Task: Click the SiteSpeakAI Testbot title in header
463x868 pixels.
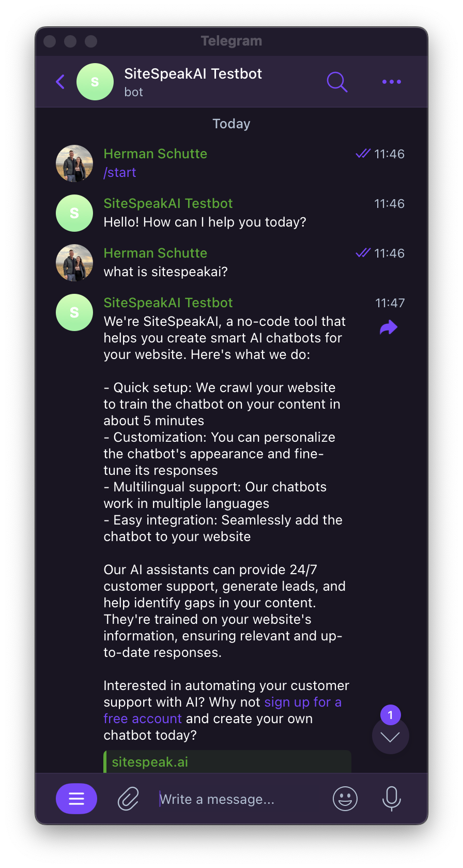Action: pyautogui.click(x=193, y=74)
